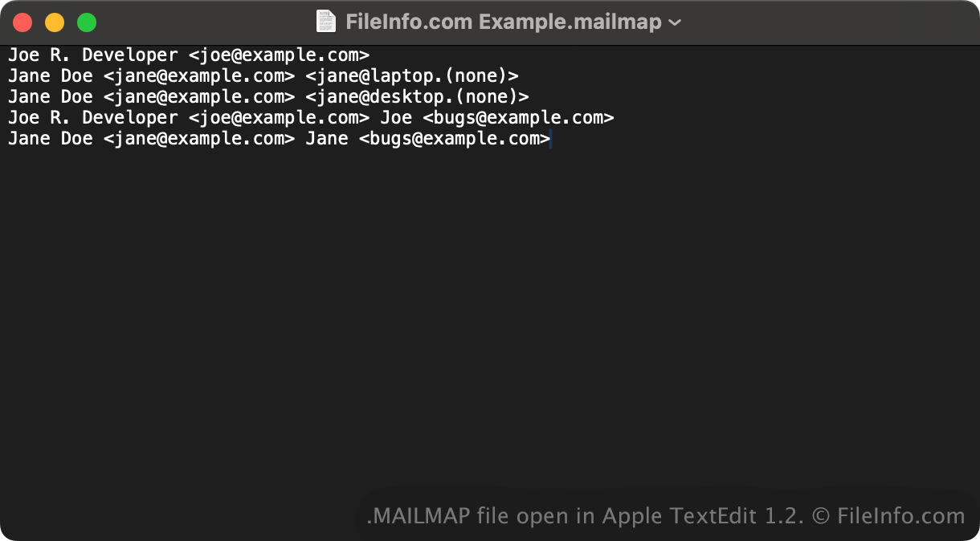This screenshot has width=980, height=541.
Task: Zoom the window with the green button
Action: [x=87, y=22]
